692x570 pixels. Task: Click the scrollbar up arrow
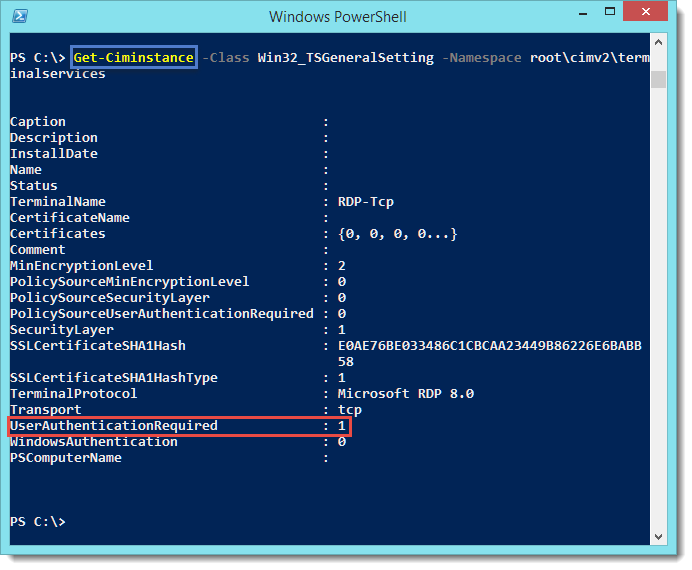(658, 42)
